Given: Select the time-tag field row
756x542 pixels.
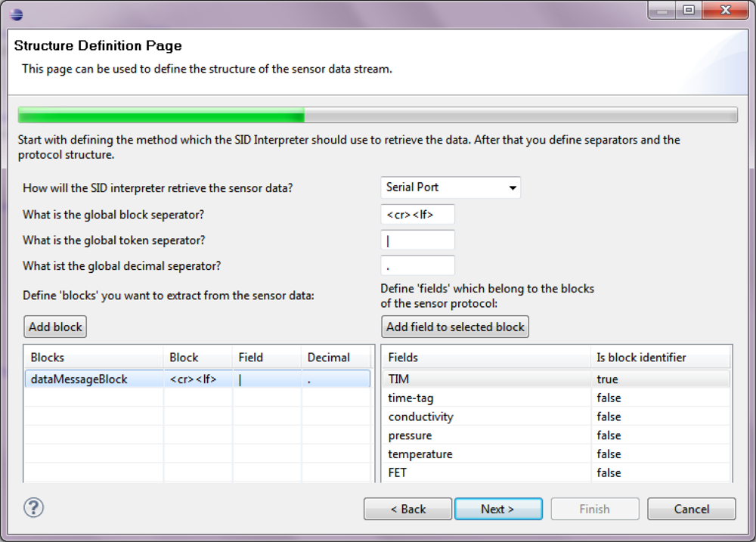Looking at the screenshot, I should [556, 398].
